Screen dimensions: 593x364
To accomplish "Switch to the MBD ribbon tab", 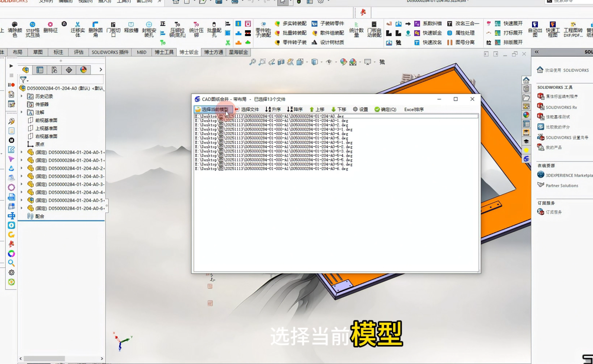I will click(x=141, y=52).
